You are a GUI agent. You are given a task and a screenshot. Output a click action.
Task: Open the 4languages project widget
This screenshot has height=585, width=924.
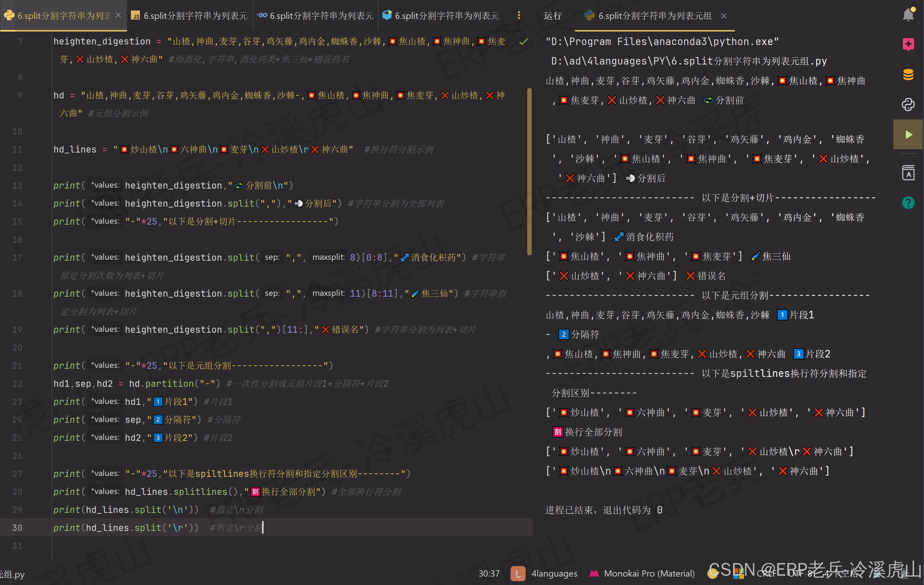pyautogui.click(x=554, y=574)
